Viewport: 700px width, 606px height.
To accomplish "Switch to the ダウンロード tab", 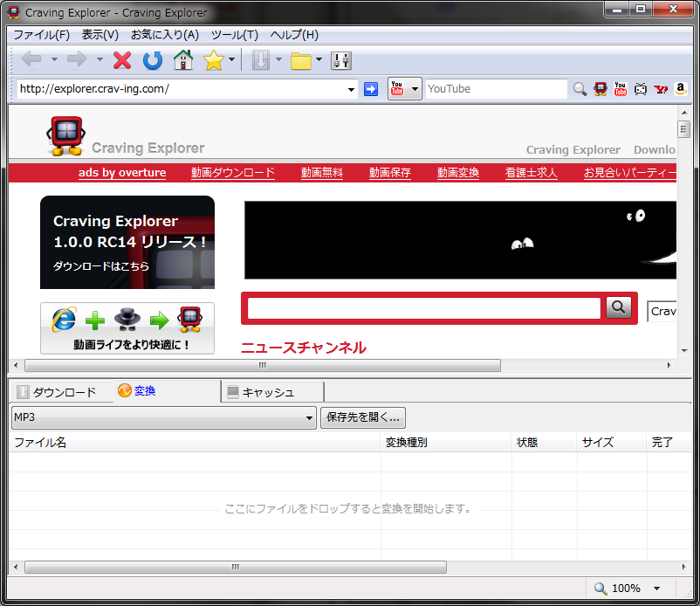I will click(63, 392).
